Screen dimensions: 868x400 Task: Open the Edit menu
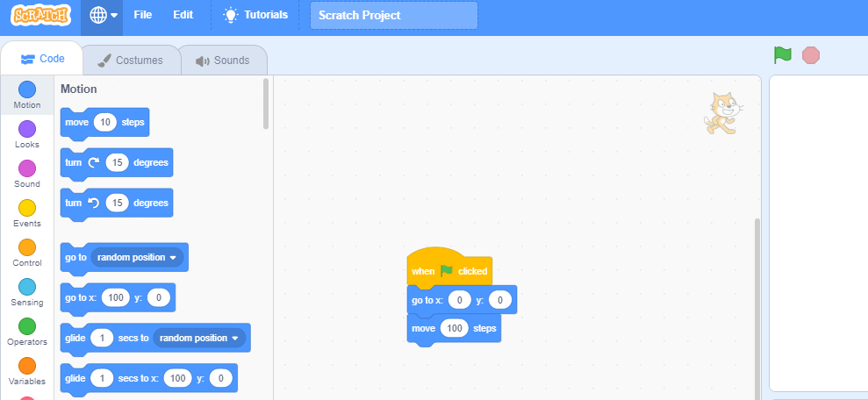(183, 15)
